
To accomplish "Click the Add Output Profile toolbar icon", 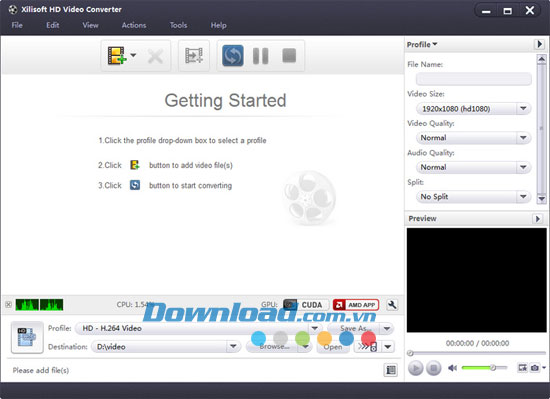I will pos(194,55).
